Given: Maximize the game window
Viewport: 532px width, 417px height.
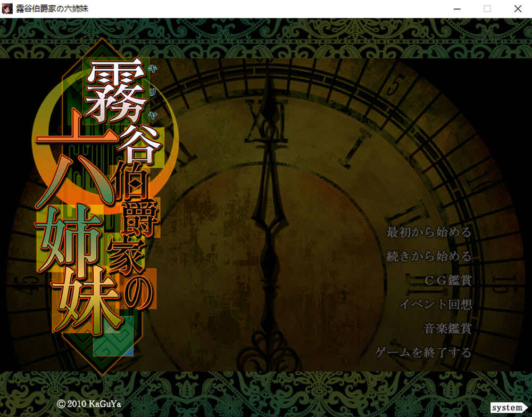Looking at the screenshot, I should [x=487, y=9].
